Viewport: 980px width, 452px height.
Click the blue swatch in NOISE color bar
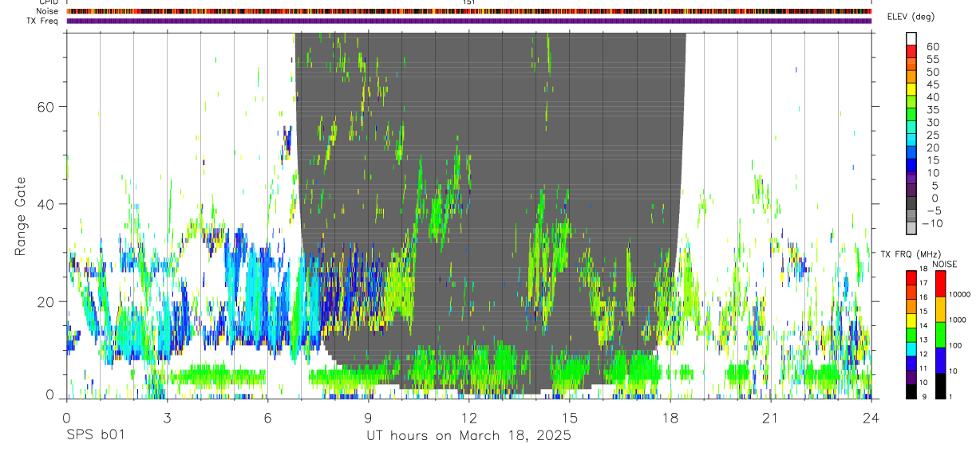[939, 360]
